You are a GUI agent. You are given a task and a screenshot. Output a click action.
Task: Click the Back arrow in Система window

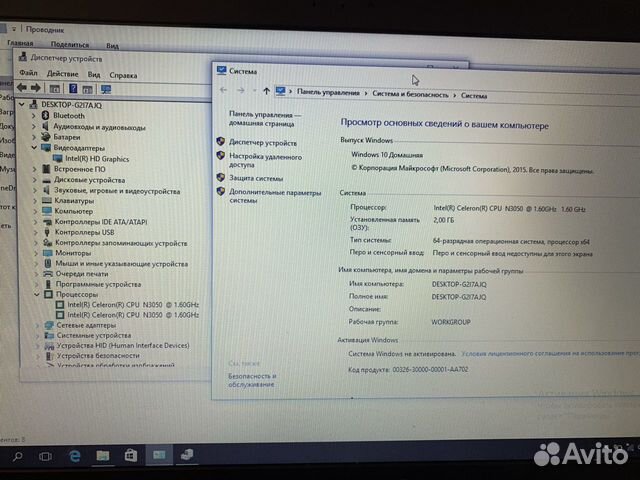(223, 90)
